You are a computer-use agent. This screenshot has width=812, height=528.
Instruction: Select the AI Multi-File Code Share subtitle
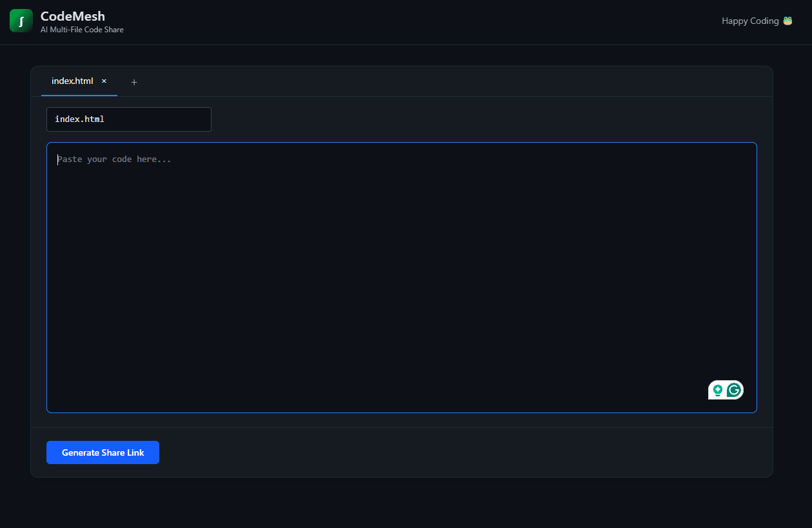point(82,29)
